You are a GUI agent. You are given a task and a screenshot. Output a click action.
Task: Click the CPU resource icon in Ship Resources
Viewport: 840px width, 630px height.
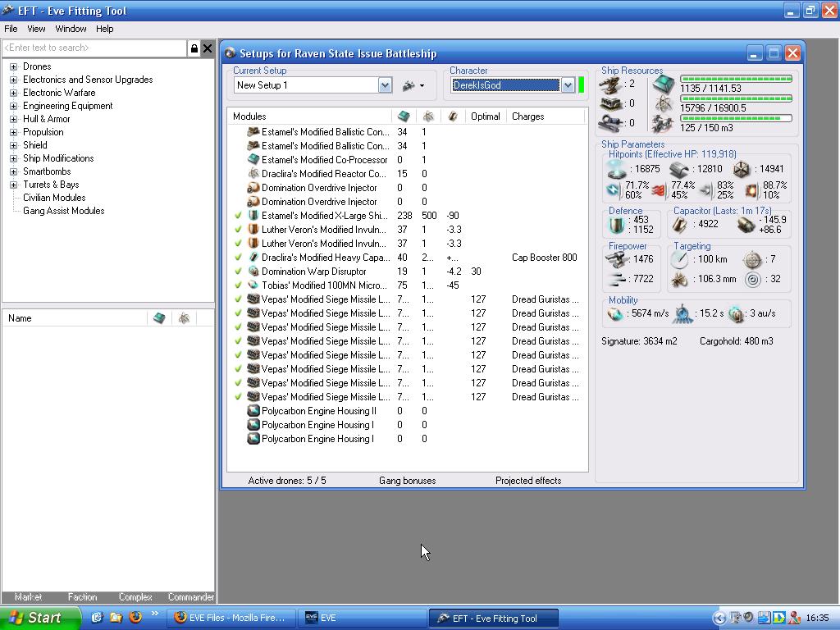point(664,84)
